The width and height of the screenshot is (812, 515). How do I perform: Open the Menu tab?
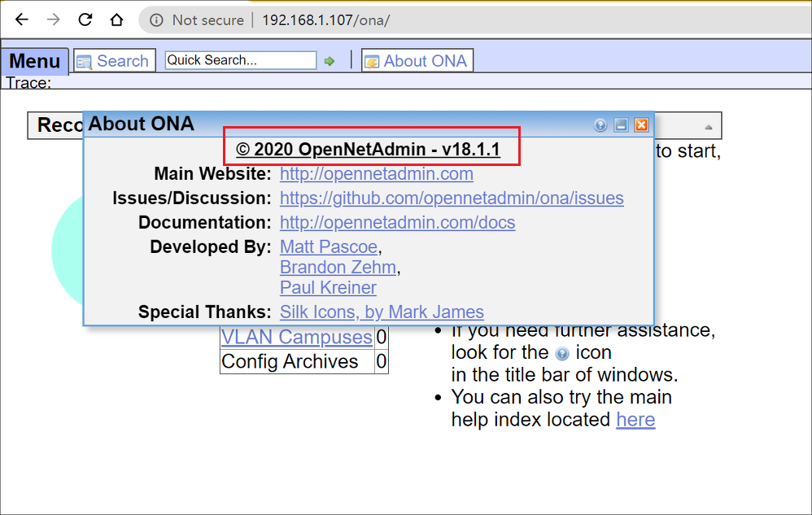(35, 61)
